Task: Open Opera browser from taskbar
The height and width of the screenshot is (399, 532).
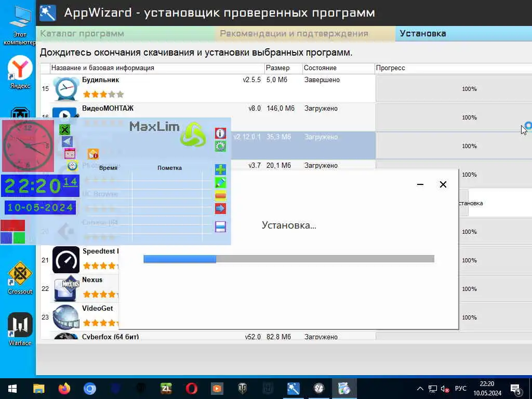Action: pyautogui.click(x=191, y=389)
